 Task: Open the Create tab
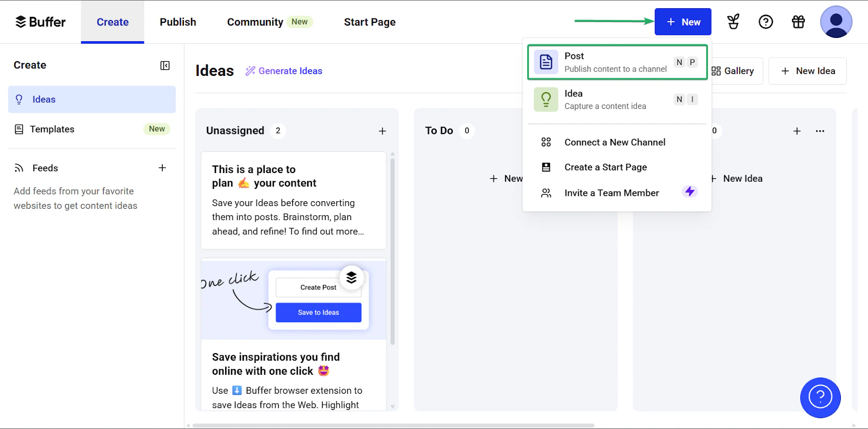pyautogui.click(x=113, y=22)
